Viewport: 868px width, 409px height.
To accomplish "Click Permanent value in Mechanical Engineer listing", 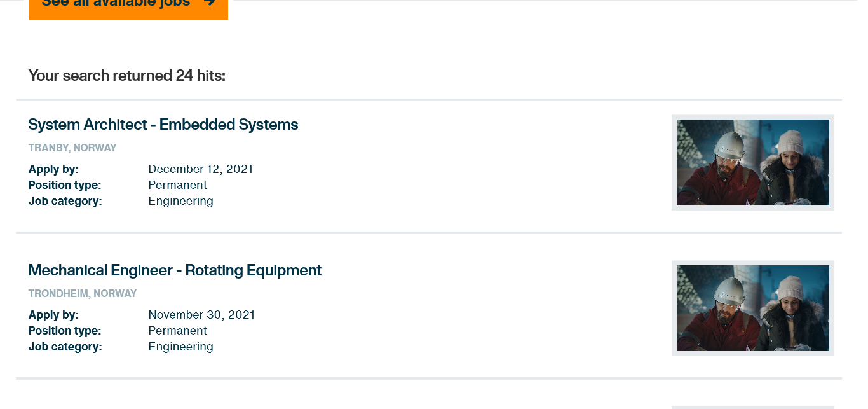I will click(178, 331).
